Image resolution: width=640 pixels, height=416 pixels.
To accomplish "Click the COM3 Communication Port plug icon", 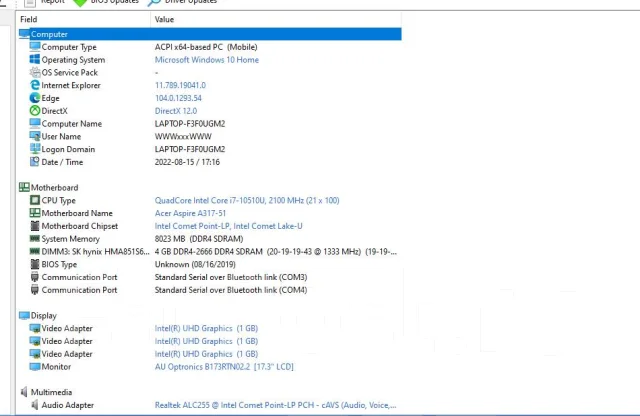I will click(35, 277).
